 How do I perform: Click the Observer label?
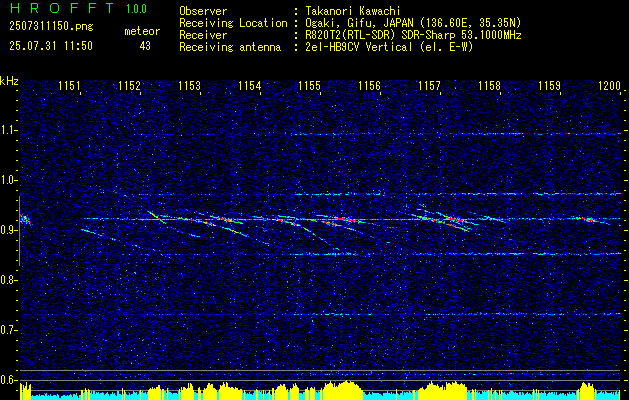tap(203, 11)
